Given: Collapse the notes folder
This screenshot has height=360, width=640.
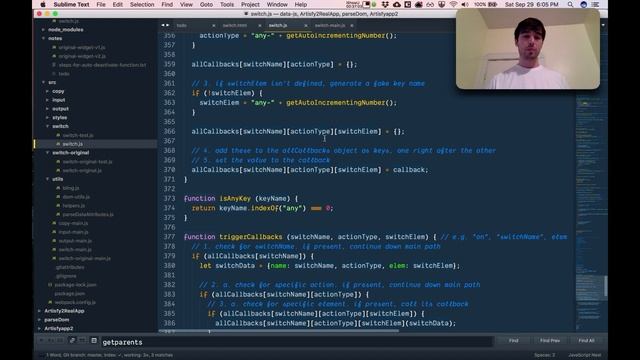Looking at the screenshot, I should pyautogui.click(x=44, y=38).
